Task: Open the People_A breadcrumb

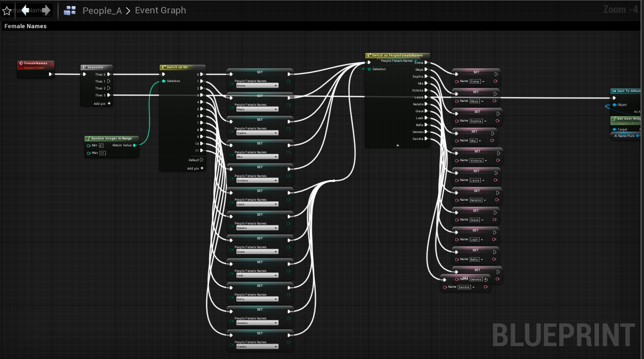Action: (x=102, y=10)
